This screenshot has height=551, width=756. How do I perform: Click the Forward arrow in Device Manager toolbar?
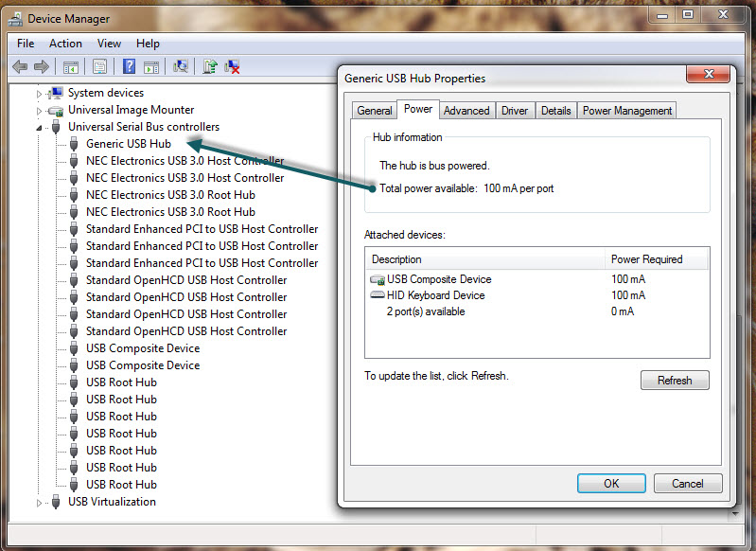click(x=42, y=66)
